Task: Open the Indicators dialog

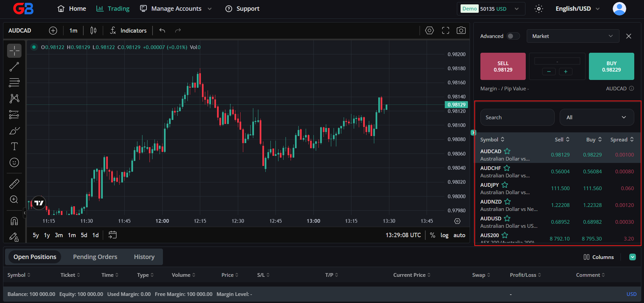Action: tap(128, 31)
